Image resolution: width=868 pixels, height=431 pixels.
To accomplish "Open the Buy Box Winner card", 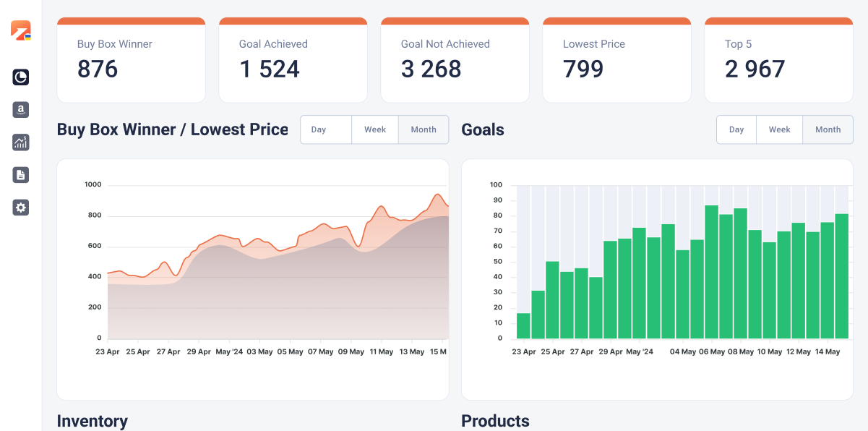I will [x=131, y=59].
